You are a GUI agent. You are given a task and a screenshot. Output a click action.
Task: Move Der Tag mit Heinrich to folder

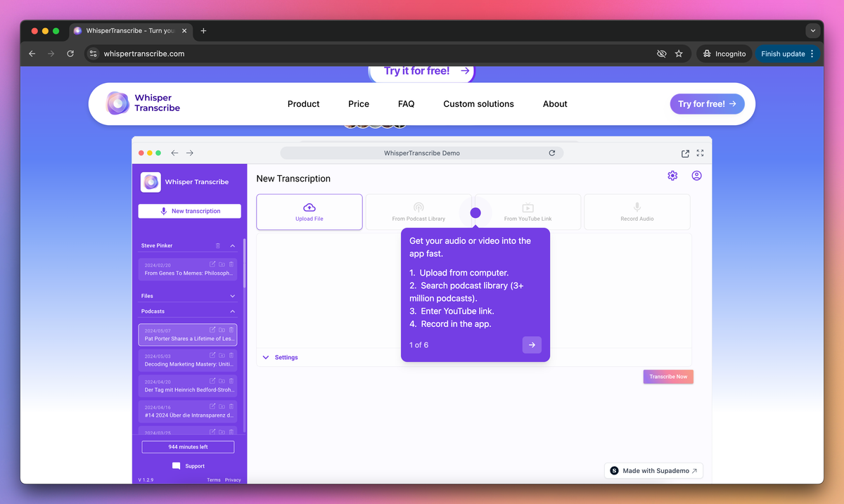tap(222, 381)
